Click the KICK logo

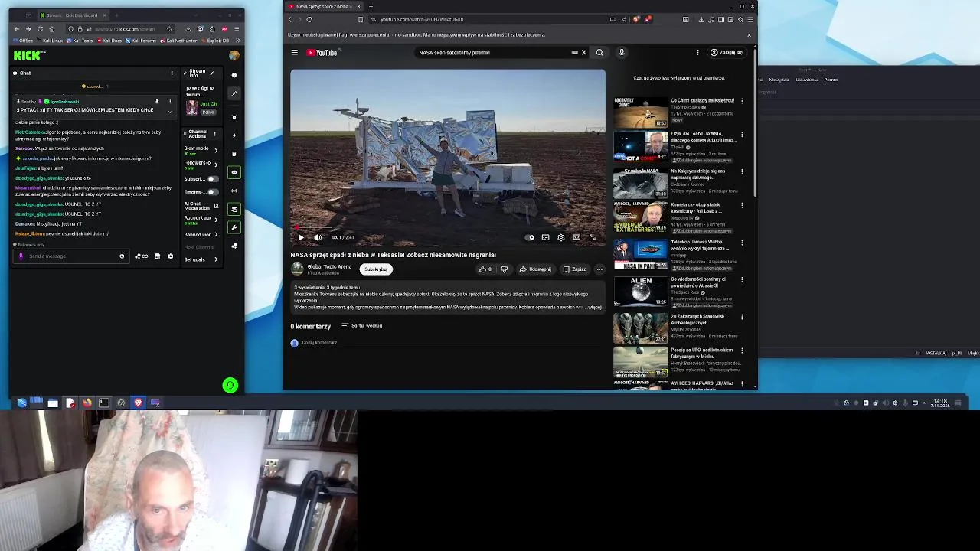tap(29, 55)
